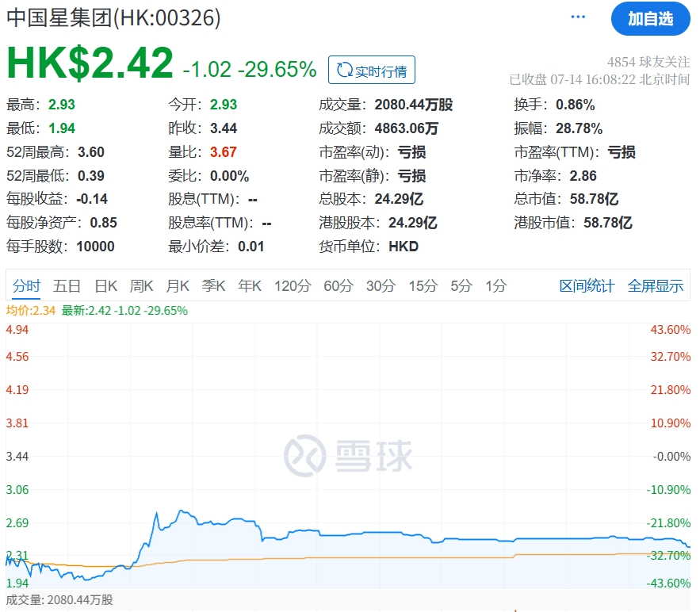This screenshot has height=612, width=700.
Task: Click the 全屏显示 fullscreen link
Action: [x=655, y=285]
